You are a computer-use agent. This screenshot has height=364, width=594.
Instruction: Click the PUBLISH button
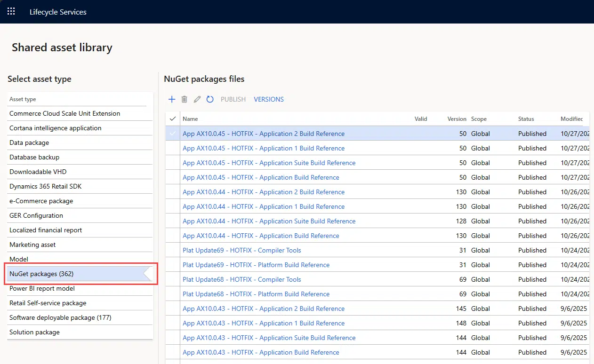[x=233, y=99]
